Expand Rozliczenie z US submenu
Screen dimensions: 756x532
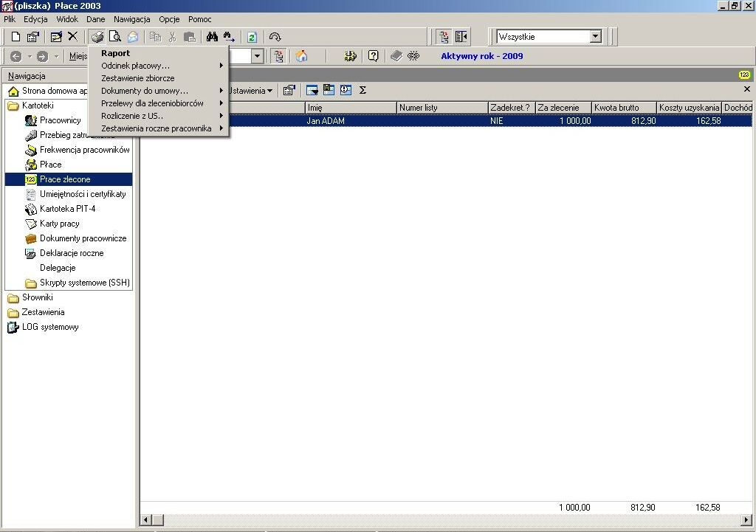coord(159,116)
